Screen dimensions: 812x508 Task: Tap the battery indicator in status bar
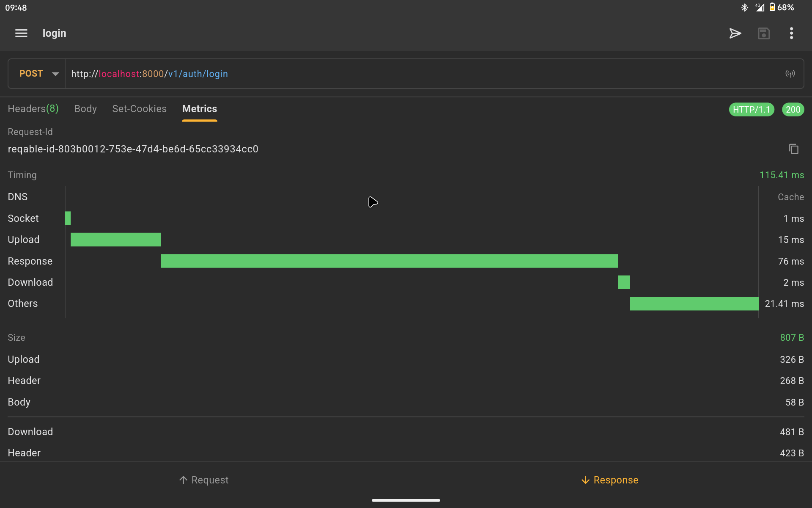pyautogui.click(x=772, y=7)
